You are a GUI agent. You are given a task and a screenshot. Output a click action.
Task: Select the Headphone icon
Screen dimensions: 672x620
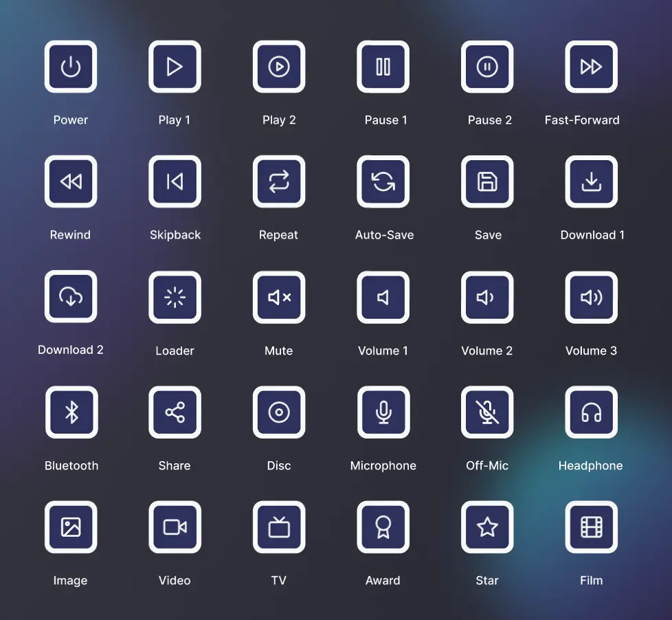click(x=592, y=412)
